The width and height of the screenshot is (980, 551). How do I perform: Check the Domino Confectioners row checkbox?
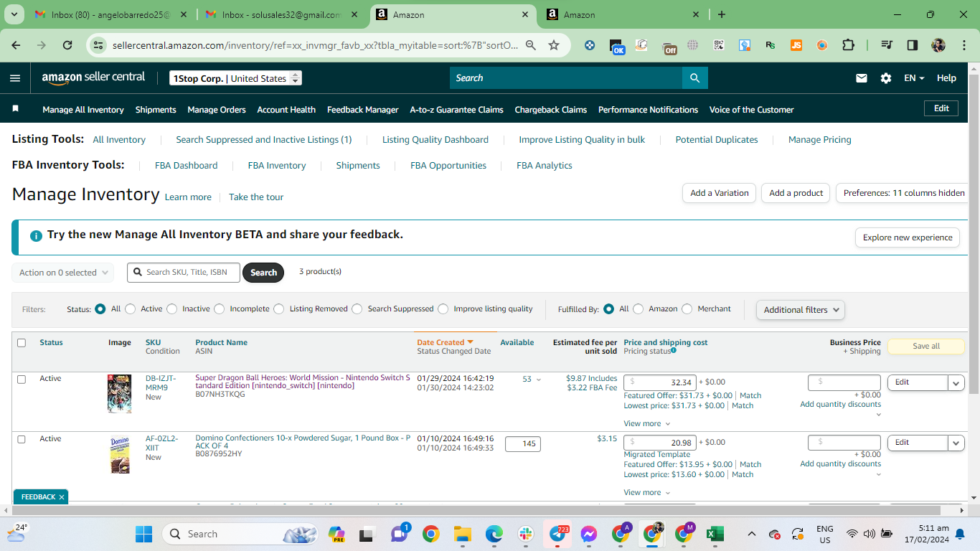(22, 439)
